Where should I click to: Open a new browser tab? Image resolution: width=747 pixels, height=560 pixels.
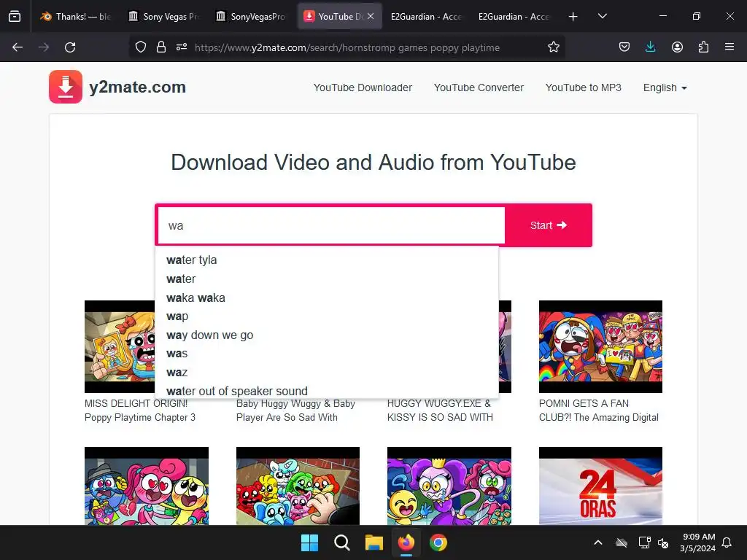click(573, 17)
